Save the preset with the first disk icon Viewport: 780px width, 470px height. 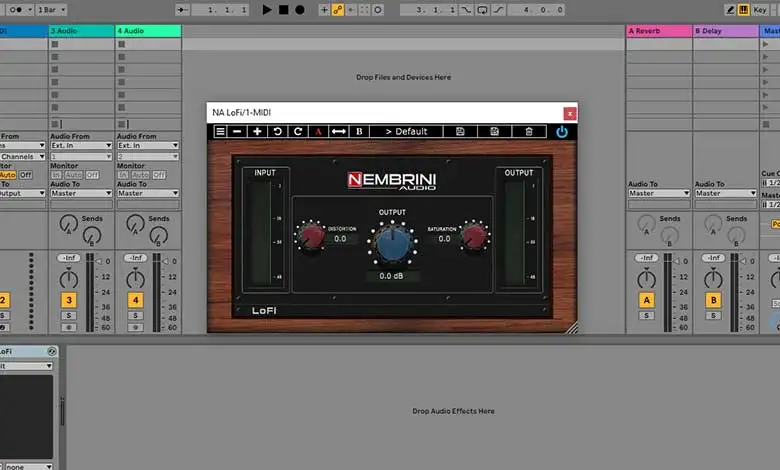(460, 131)
